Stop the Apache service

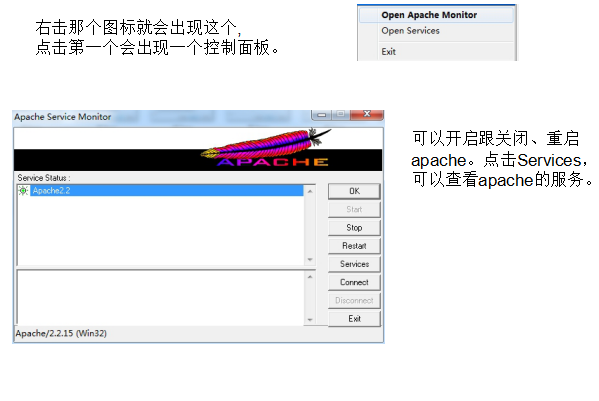click(354, 228)
